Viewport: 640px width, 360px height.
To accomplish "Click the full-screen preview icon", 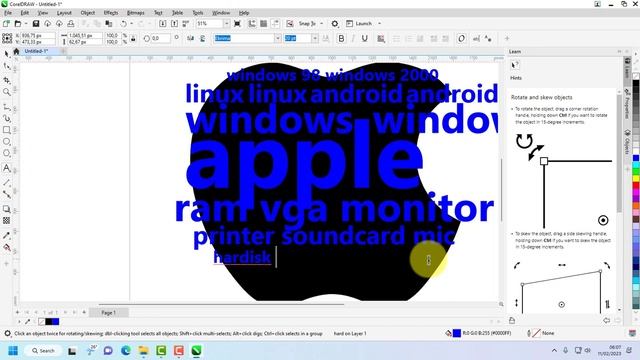I will (x=237, y=24).
